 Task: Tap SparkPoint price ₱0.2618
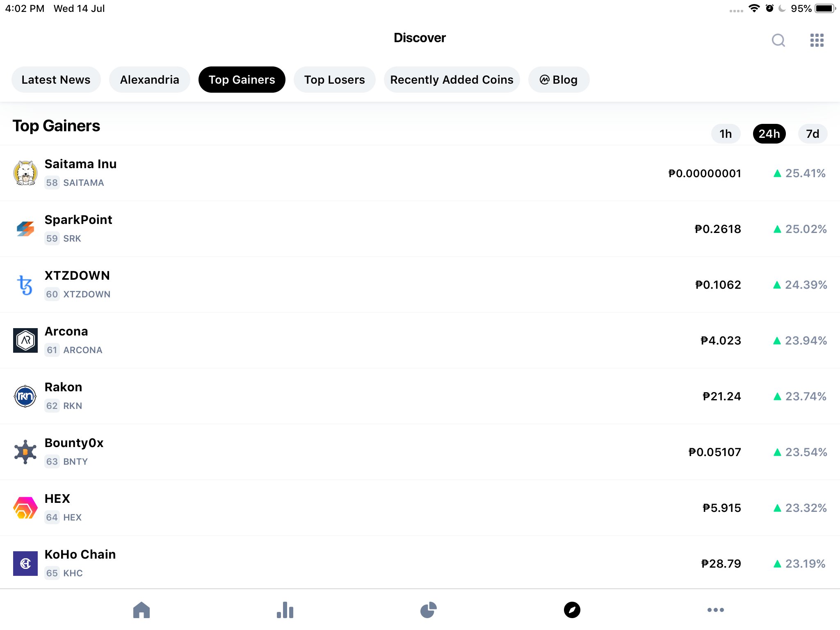(718, 229)
